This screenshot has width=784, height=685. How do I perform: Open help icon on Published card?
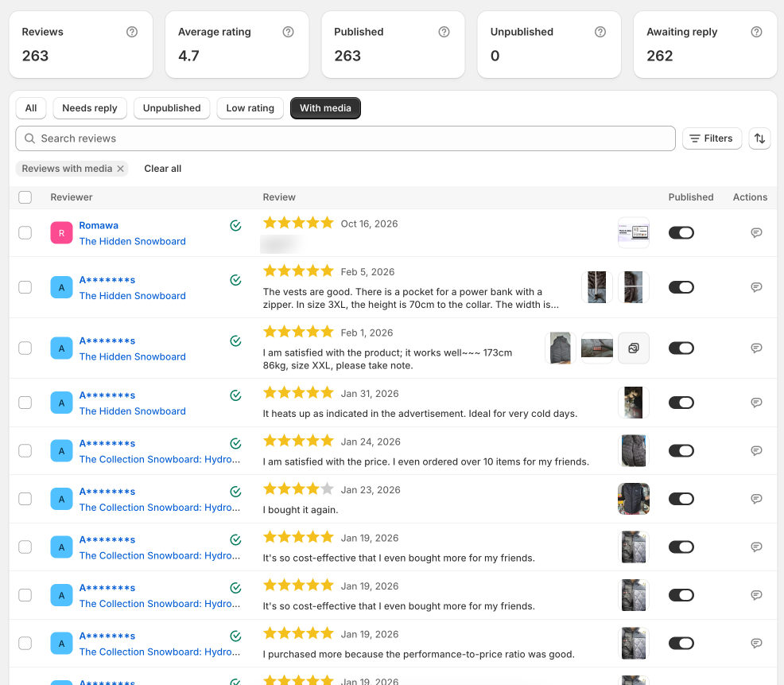(444, 32)
